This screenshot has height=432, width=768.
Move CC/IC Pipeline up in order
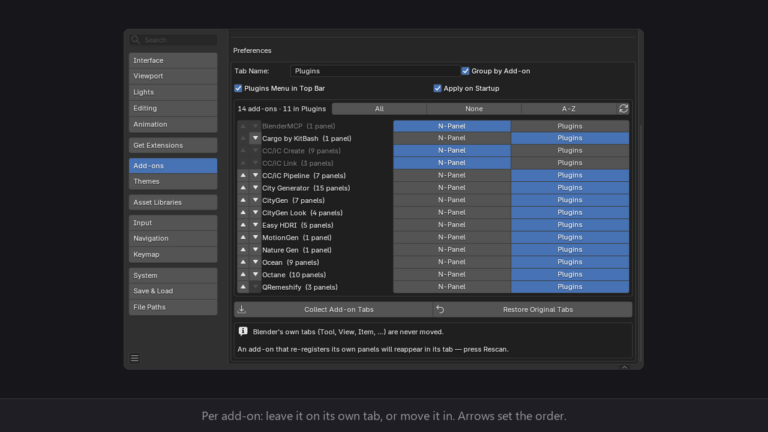(243, 175)
